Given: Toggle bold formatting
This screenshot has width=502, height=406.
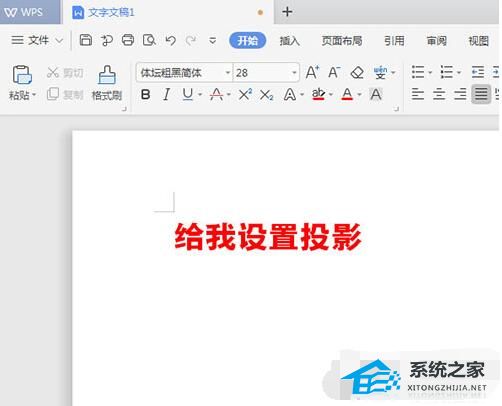Looking at the screenshot, I should pyautogui.click(x=146, y=95).
